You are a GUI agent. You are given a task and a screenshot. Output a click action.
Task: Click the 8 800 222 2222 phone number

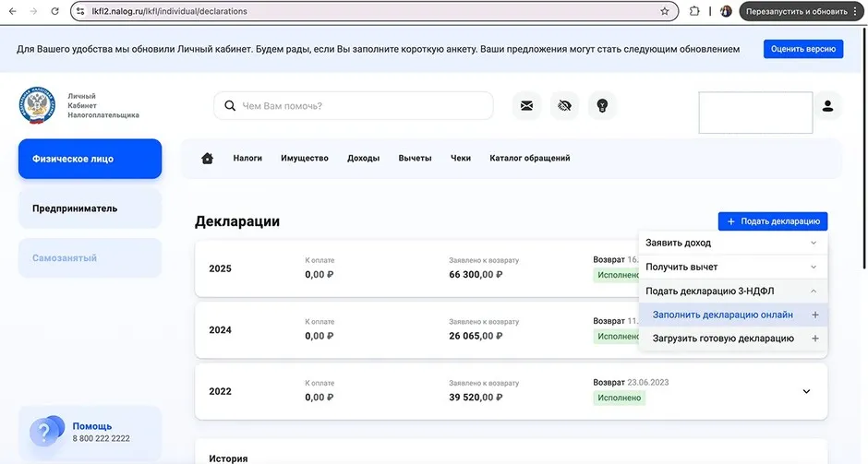pyautogui.click(x=101, y=438)
